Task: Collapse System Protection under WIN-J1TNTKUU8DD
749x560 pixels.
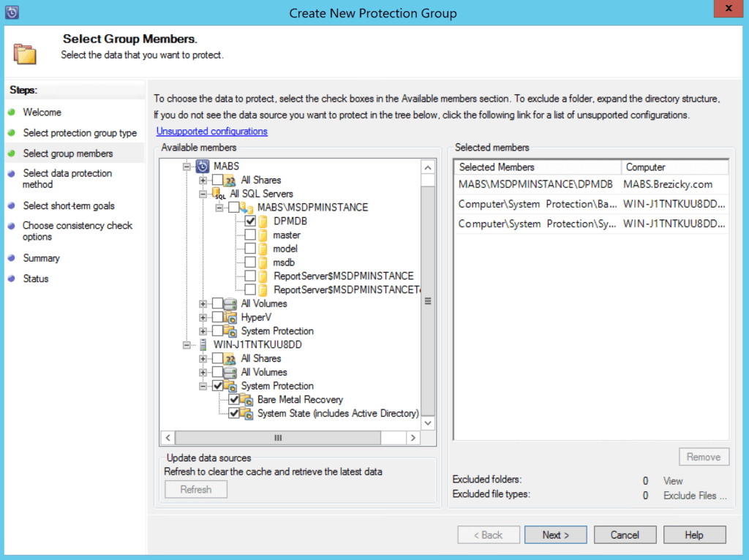Action: pyautogui.click(x=203, y=386)
